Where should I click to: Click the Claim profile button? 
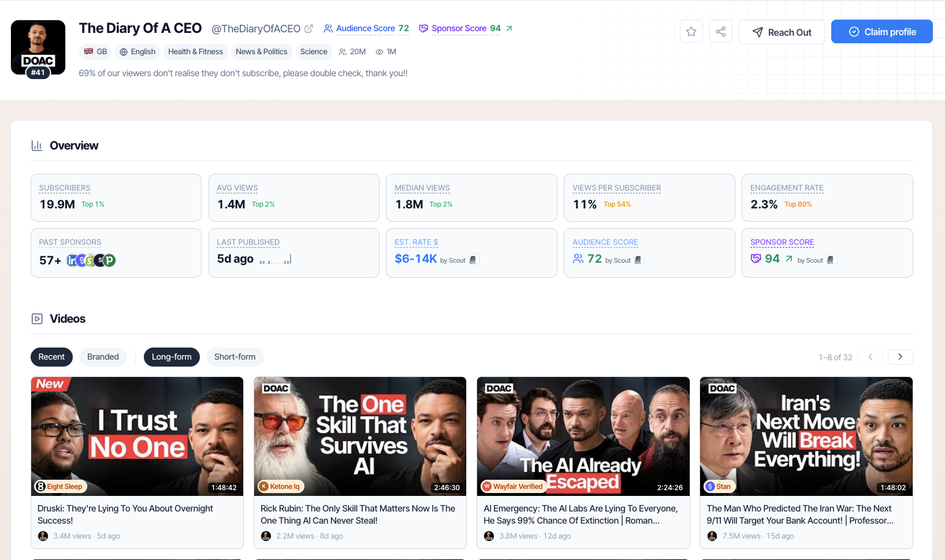882,32
